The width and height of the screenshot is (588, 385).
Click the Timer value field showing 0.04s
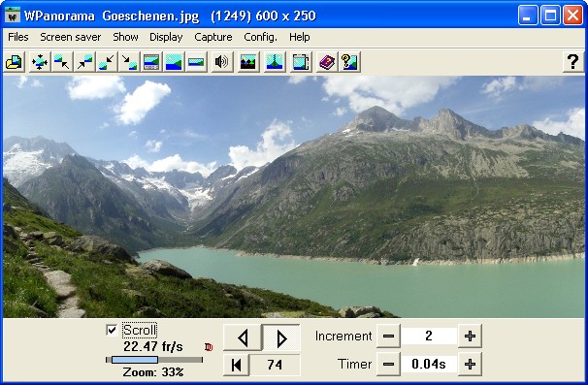point(429,364)
